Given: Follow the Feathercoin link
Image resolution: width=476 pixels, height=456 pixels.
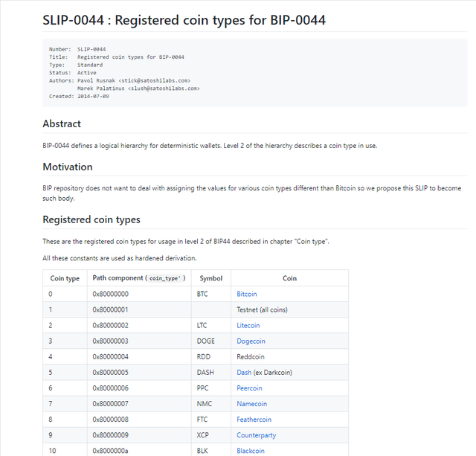Looking at the screenshot, I should (x=254, y=420).
